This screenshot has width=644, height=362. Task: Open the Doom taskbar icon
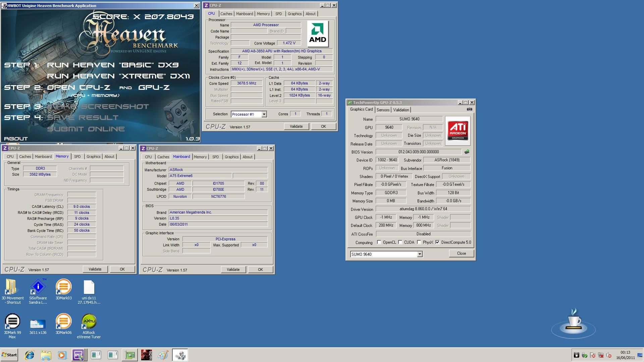[146, 355]
